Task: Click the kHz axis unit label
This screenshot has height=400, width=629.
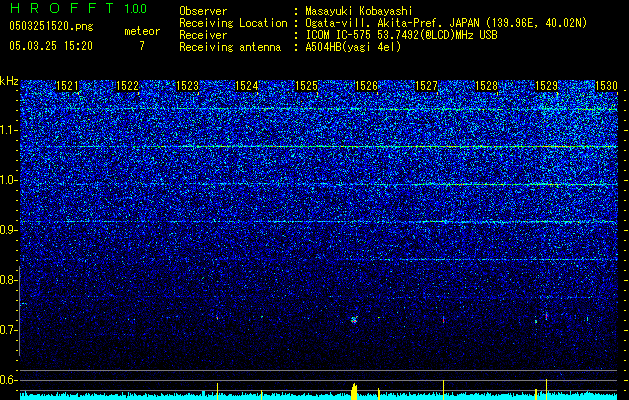Action: 9,81
